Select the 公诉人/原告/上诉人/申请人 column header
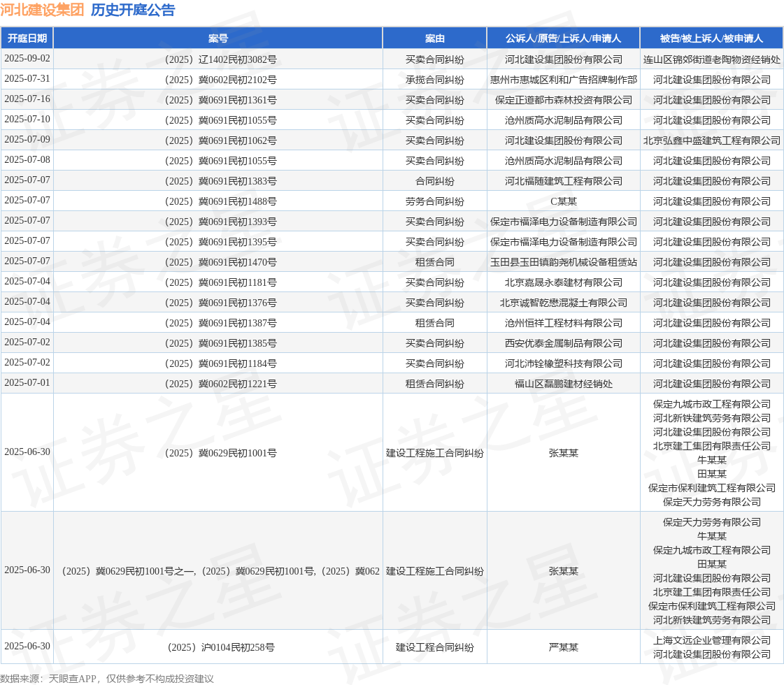 point(563,38)
